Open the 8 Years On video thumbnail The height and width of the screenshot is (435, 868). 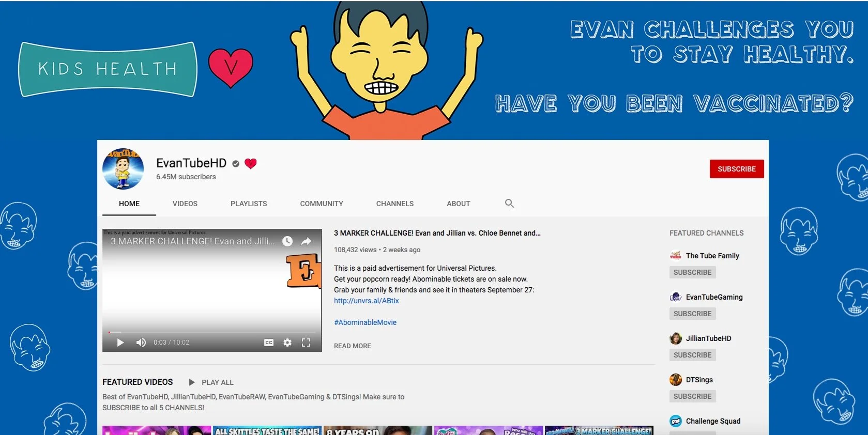377,430
